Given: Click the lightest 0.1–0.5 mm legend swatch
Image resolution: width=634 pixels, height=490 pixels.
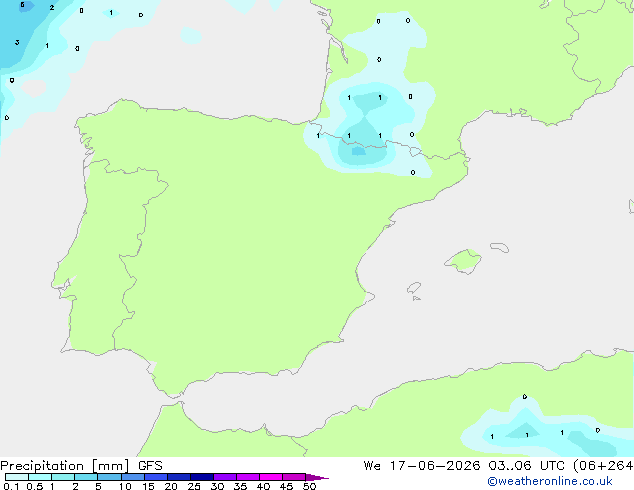Looking at the screenshot, I should click(x=17, y=477).
